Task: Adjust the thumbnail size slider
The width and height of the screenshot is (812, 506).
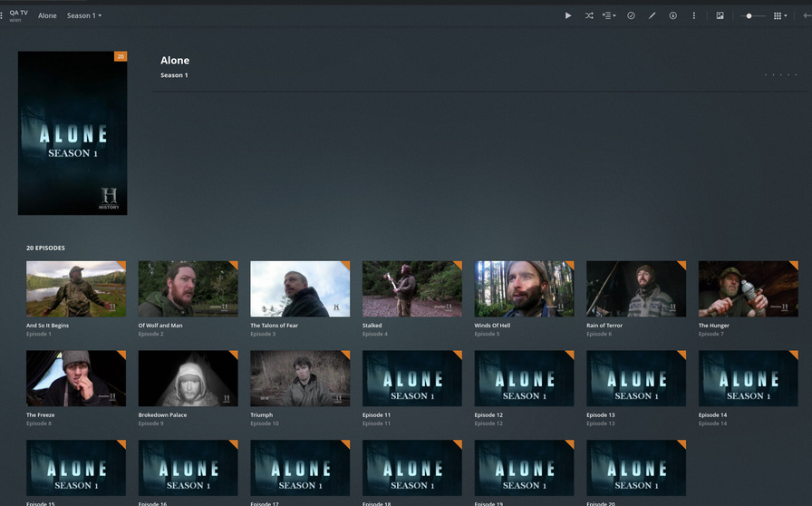Action: coord(752,16)
